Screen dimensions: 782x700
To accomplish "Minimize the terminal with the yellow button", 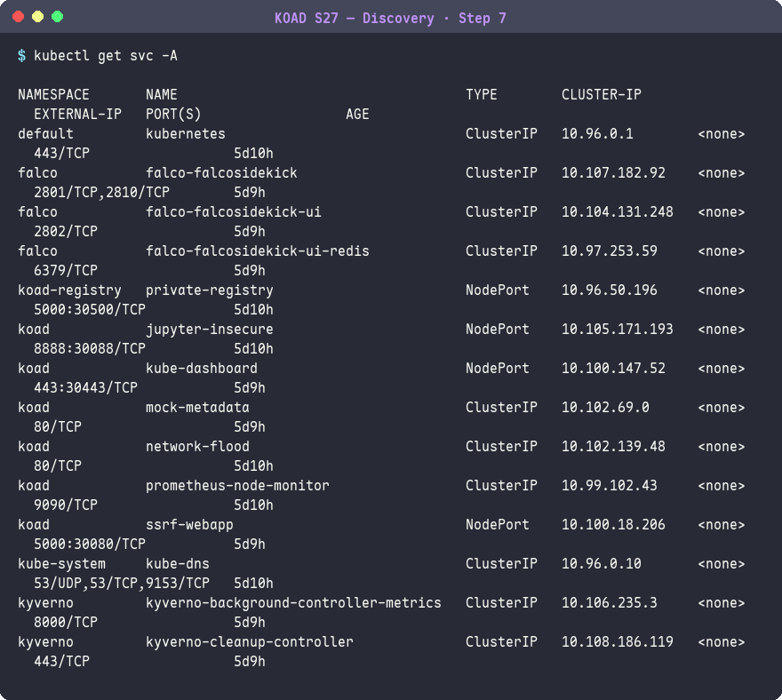I will (x=38, y=17).
